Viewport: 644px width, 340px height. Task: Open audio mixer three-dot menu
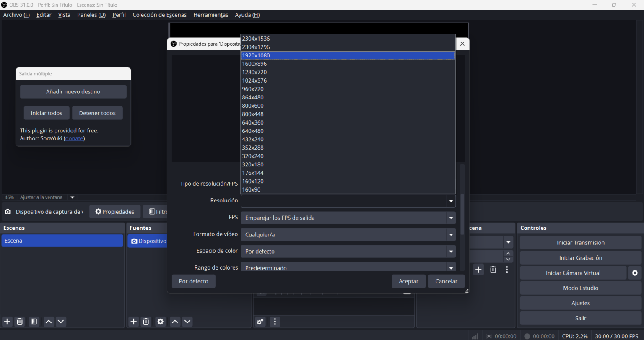pos(275,322)
